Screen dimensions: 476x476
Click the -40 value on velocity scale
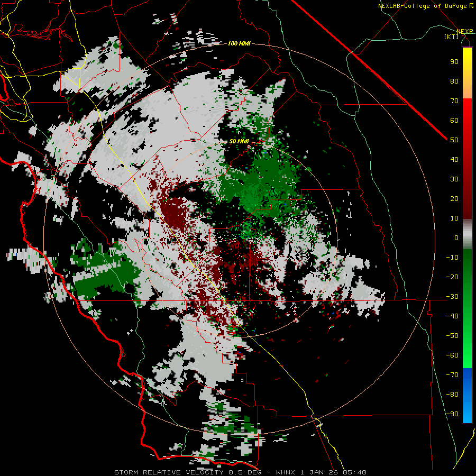pos(452,316)
